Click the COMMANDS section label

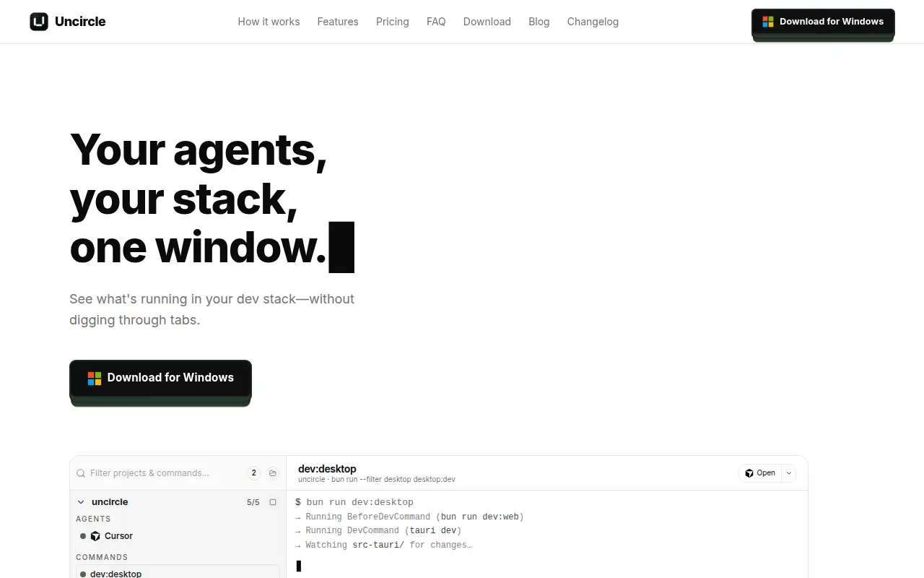coord(102,557)
